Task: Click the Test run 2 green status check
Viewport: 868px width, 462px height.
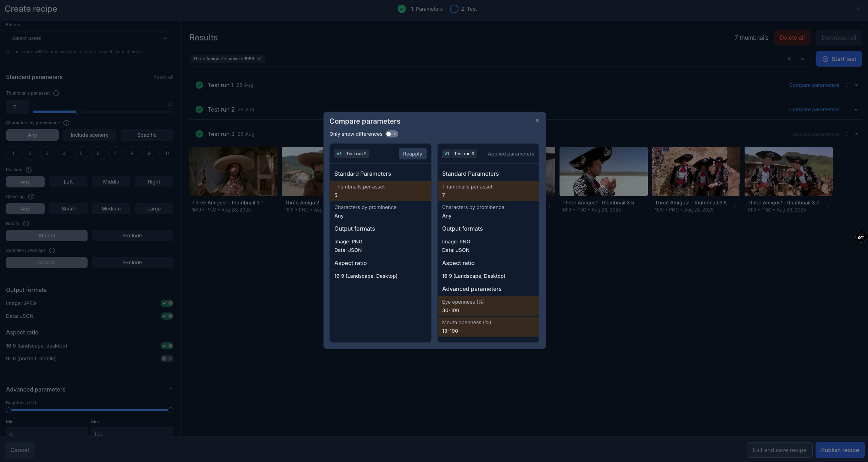Action: pyautogui.click(x=199, y=109)
